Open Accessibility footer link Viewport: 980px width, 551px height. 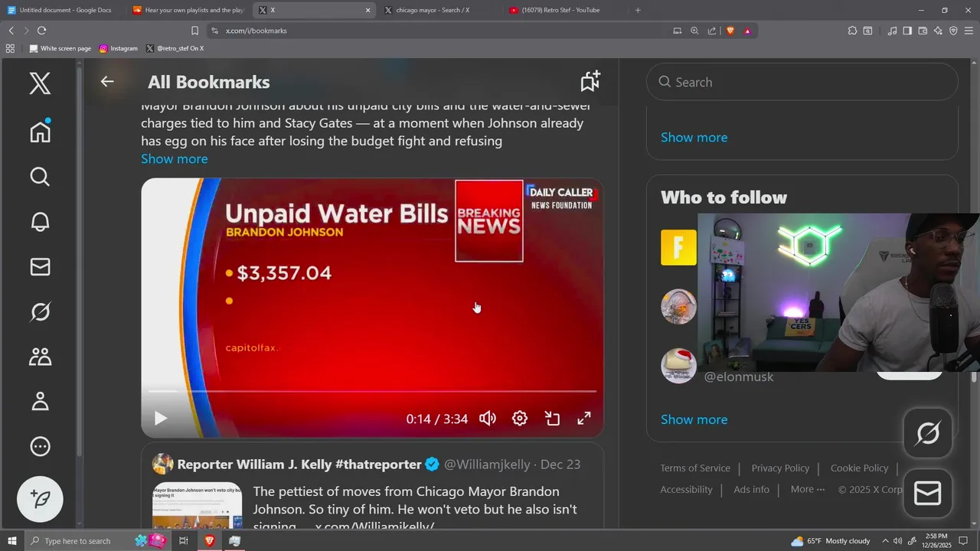tap(686, 489)
